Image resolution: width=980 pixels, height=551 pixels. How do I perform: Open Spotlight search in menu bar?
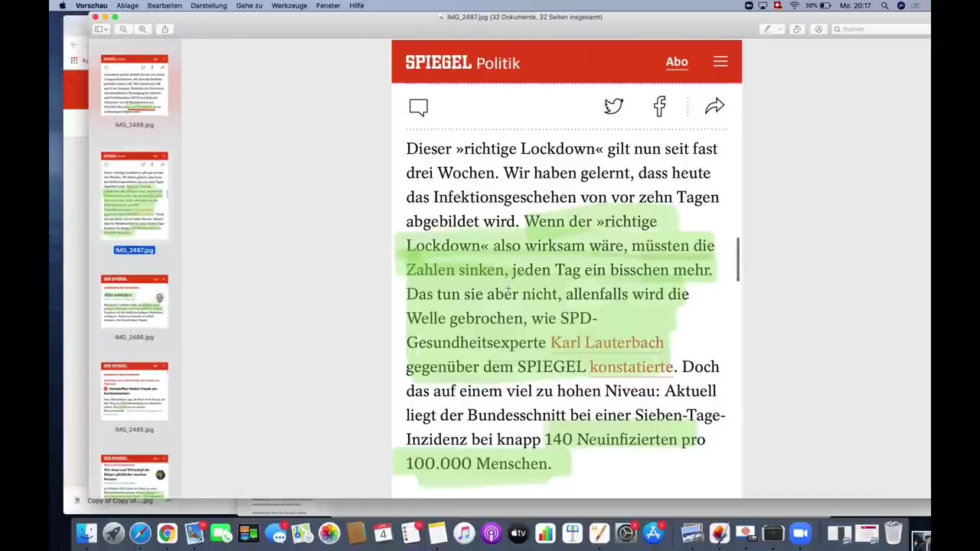[x=885, y=5]
